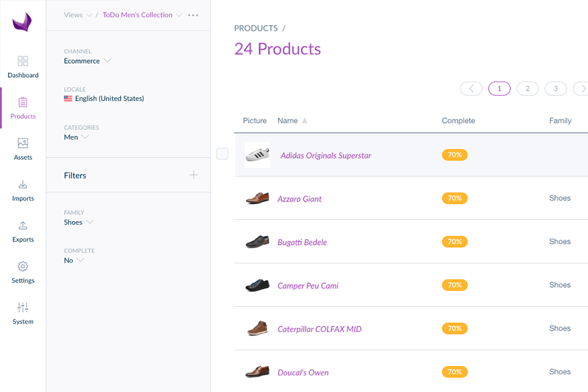Open the Exports upload icon
Image resolution: width=588 pixels, height=392 pixels.
(23, 225)
